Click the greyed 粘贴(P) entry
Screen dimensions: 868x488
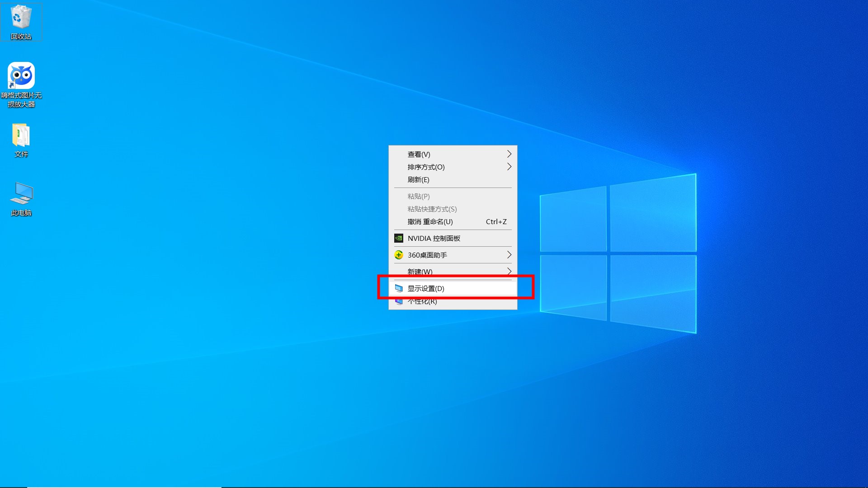click(418, 196)
